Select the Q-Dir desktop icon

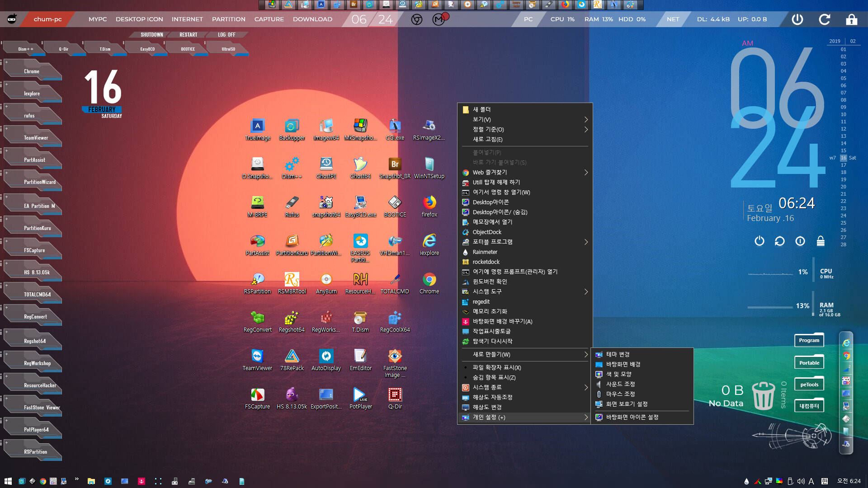tap(395, 399)
